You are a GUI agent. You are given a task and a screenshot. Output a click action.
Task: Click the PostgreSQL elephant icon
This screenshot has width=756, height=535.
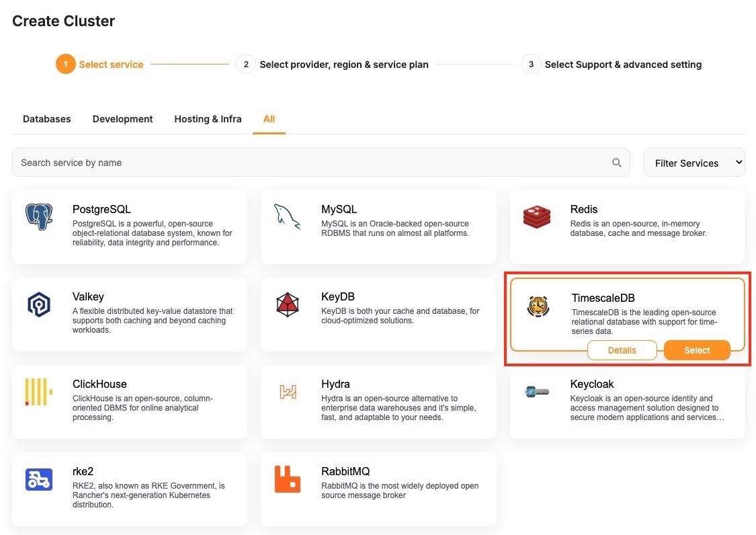point(39,217)
